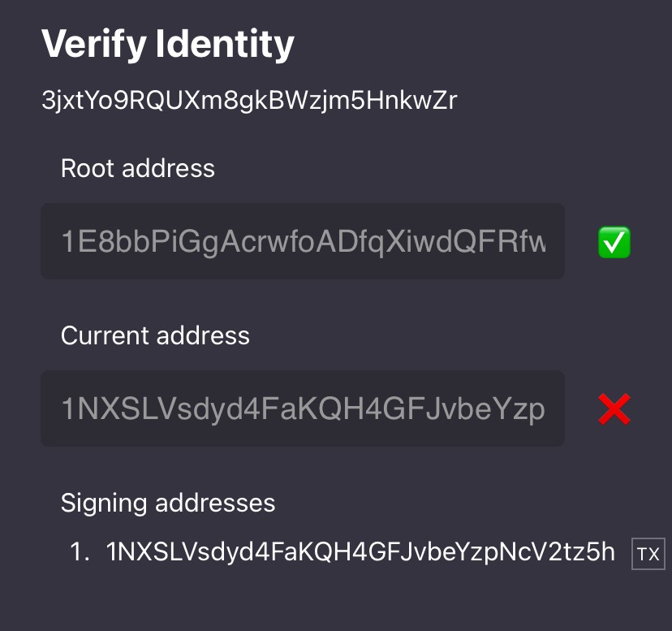Open the TX link for signing address
Screen dimensions: 672x631
(648, 555)
